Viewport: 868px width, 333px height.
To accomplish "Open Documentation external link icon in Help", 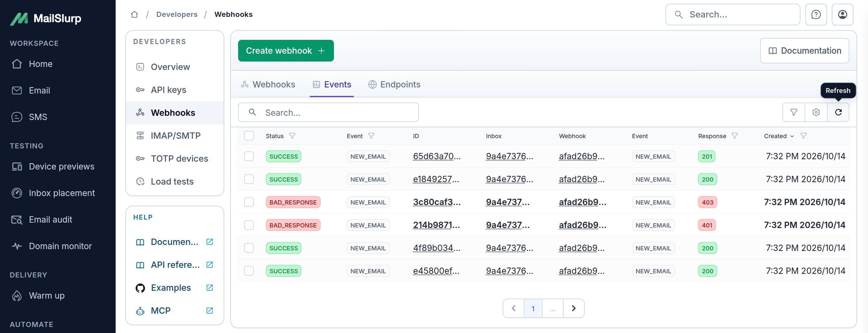I will coord(209,242).
